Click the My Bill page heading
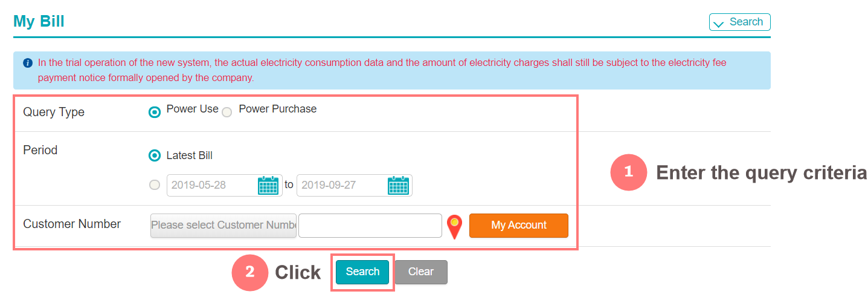Image resolution: width=868 pixels, height=297 pixels. coord(39,22)
